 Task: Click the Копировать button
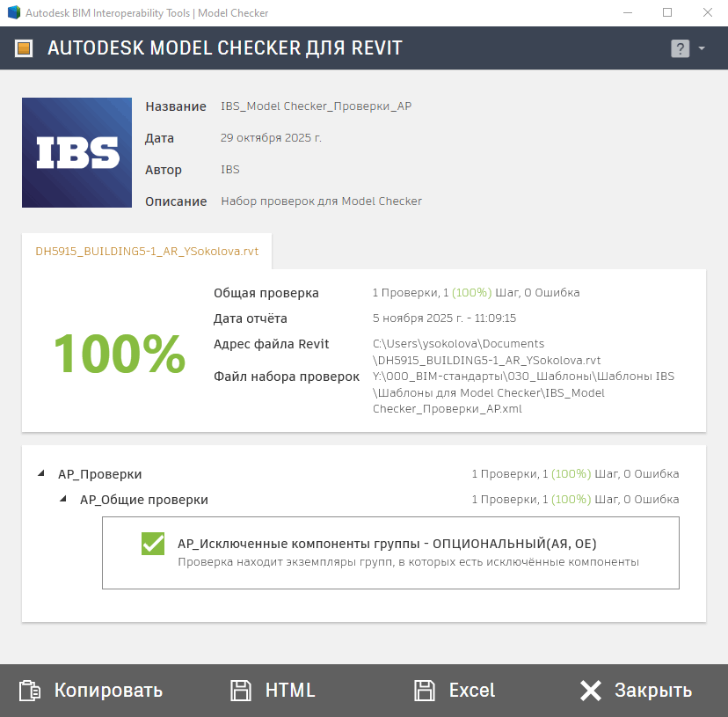point(91,690)
